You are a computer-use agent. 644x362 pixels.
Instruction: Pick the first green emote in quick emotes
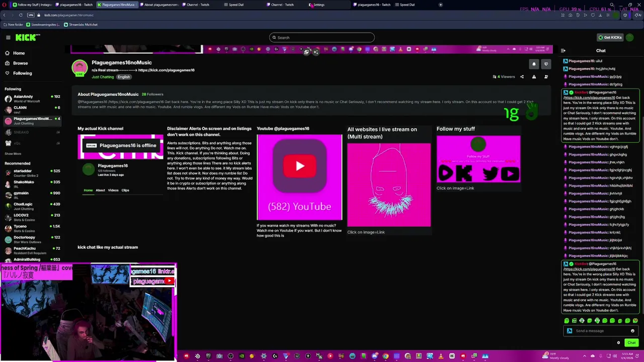pyautogui.click(x=567, y=321)
